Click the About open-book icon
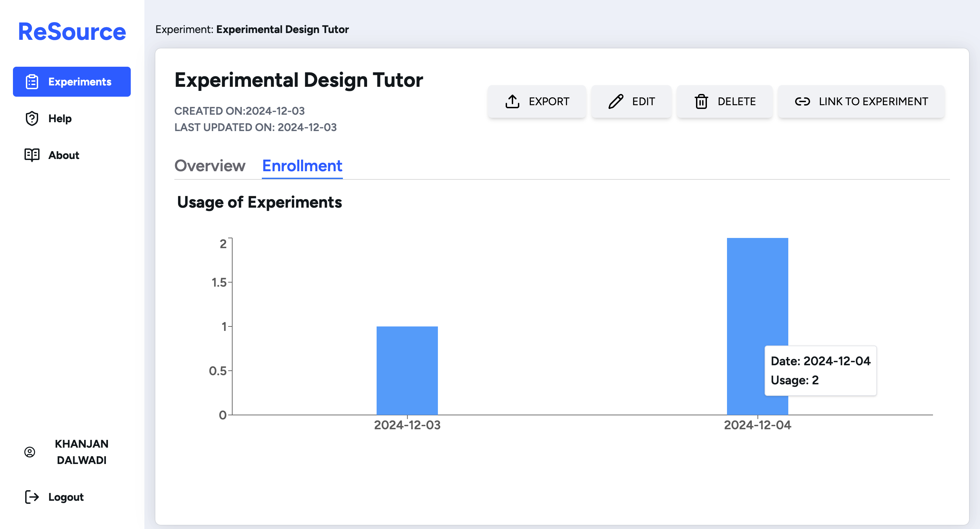 tap(32, 155)
